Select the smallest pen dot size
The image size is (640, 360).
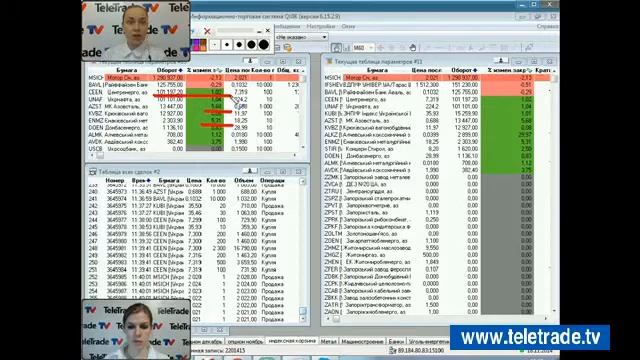point(215,45)
